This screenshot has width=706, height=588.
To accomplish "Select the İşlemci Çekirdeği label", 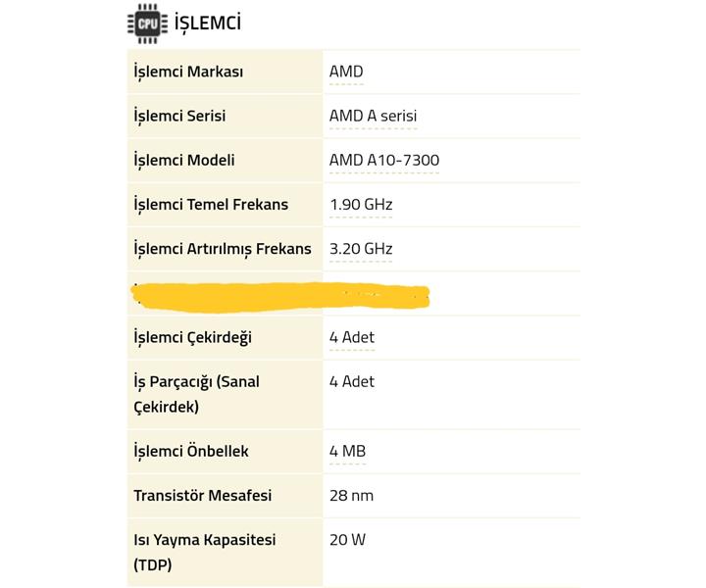I will pos(192,337).
